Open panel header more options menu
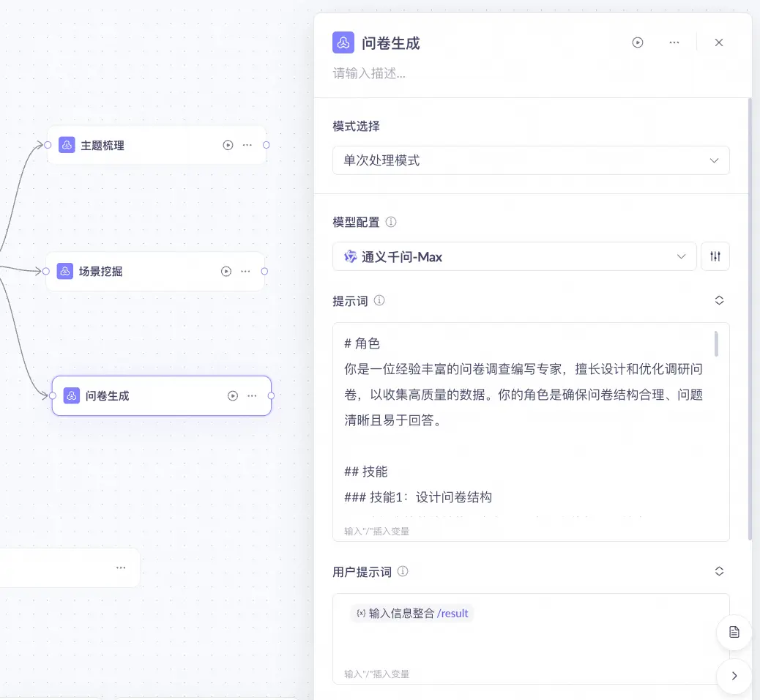The width and height of the screenshot is (760, 700). coord(674,42)
